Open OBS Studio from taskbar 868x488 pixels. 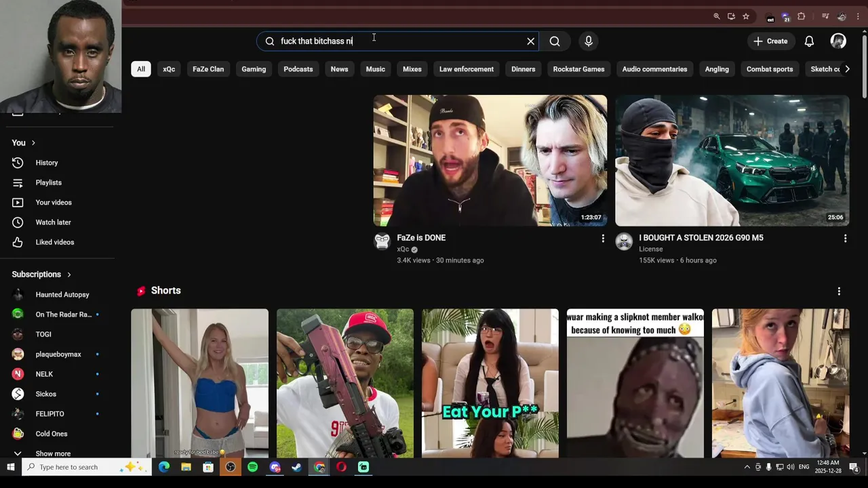[231, 467]
